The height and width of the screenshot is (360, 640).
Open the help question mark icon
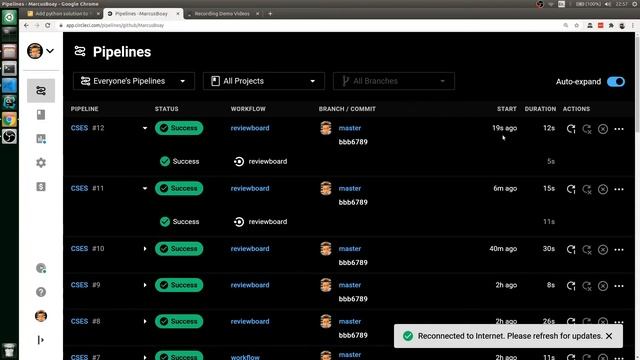(41, 292)
